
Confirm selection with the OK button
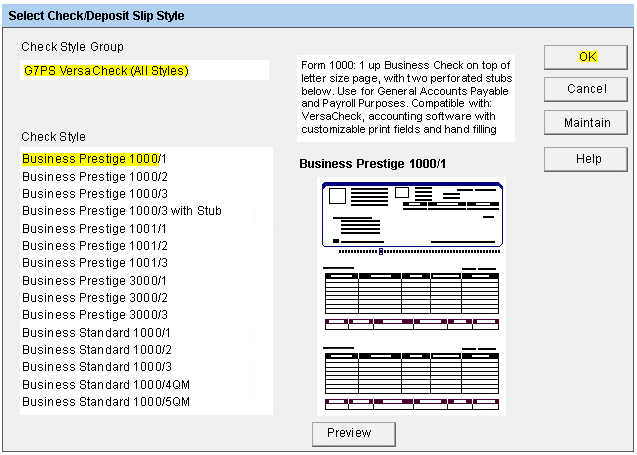coord(586,57)
